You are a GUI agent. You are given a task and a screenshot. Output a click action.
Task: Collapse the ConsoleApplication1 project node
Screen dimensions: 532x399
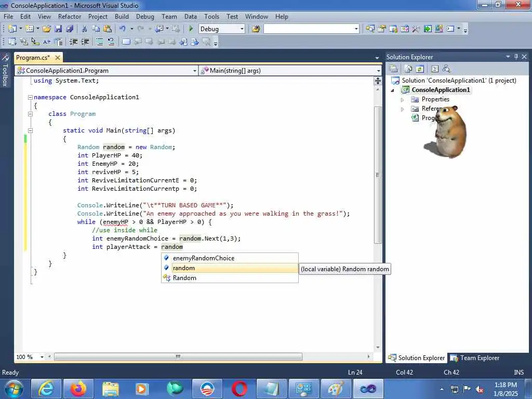[x=393, y=90]
